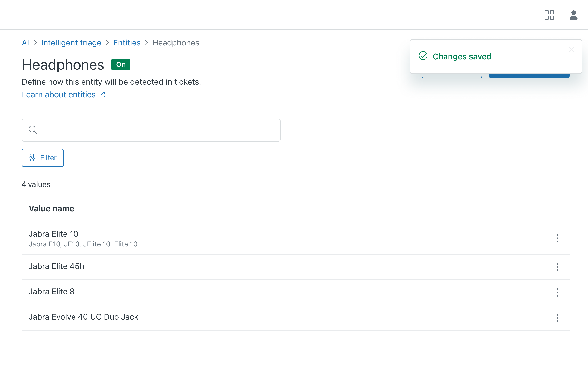Click the 4 values count text
Image resolution: width=588 pixels, height=367 pixels.
[36, 184]
